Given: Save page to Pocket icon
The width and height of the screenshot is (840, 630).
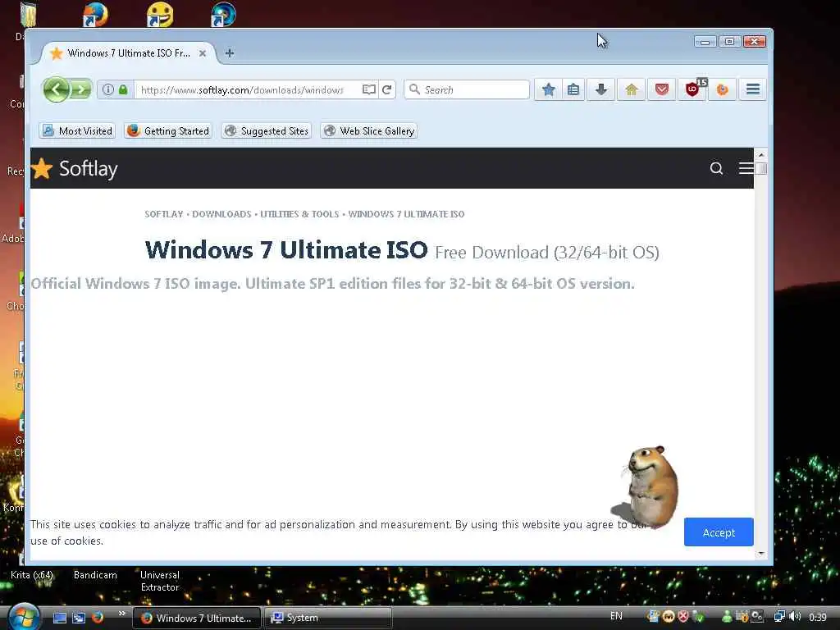Looking at the screenshot, I should [x=662, y=89].
